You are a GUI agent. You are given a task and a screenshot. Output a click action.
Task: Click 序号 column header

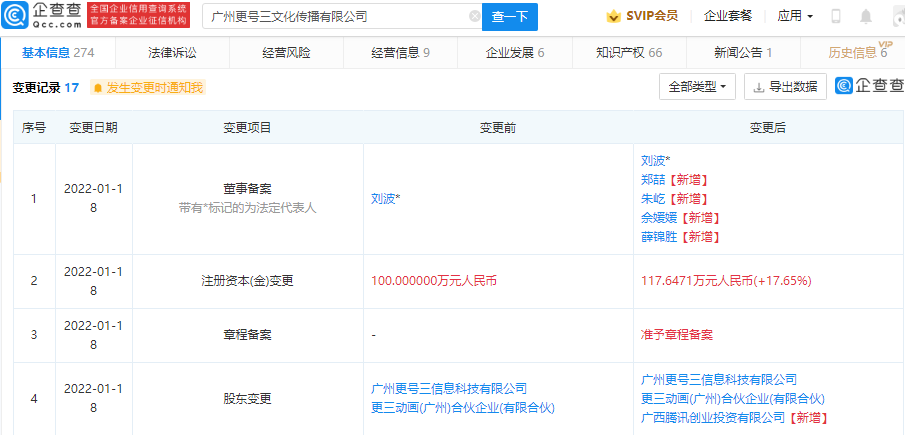click(x=34, y=128)
